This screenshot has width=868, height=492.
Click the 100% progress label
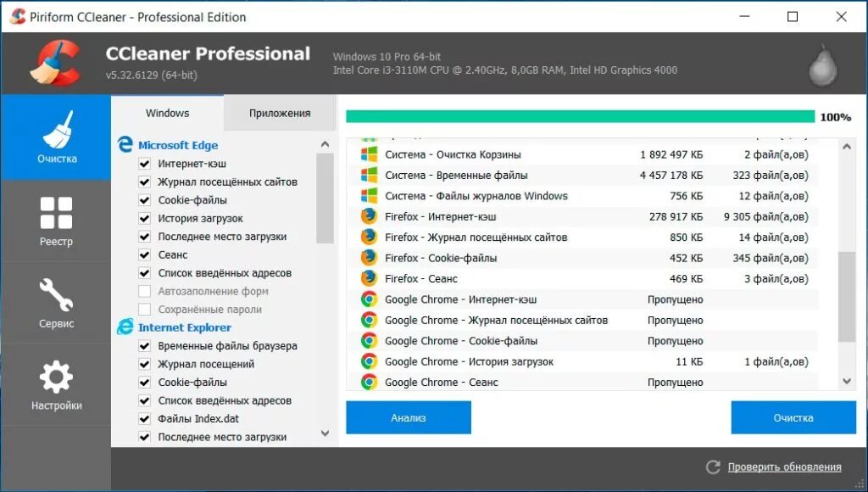[x=835, y=117]
